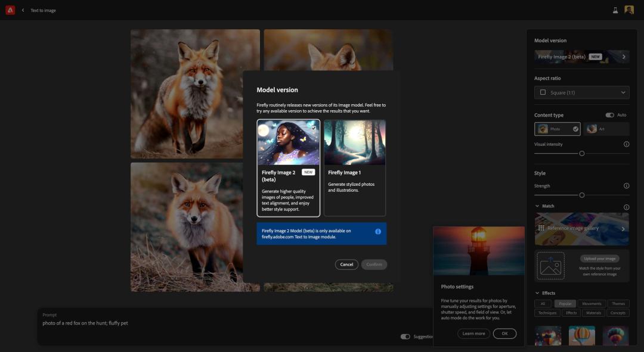Go back using the left arrow
This screenshot has height=352, width=644.
pos(23,10)
